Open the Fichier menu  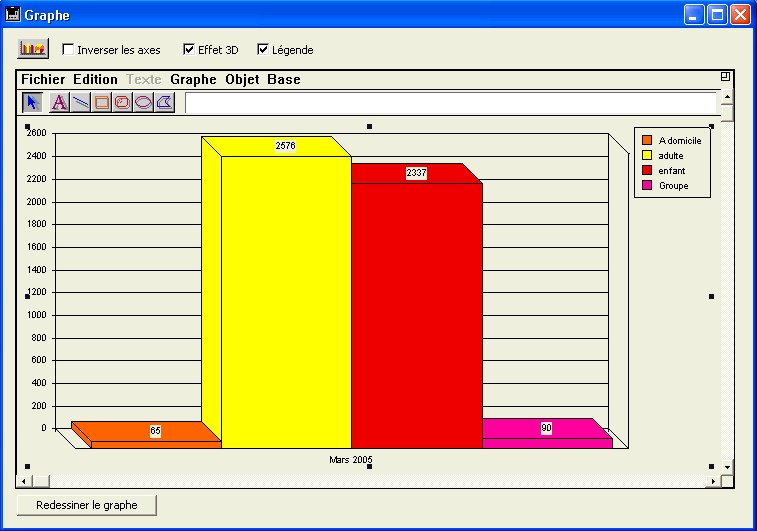tap(42, 80)
